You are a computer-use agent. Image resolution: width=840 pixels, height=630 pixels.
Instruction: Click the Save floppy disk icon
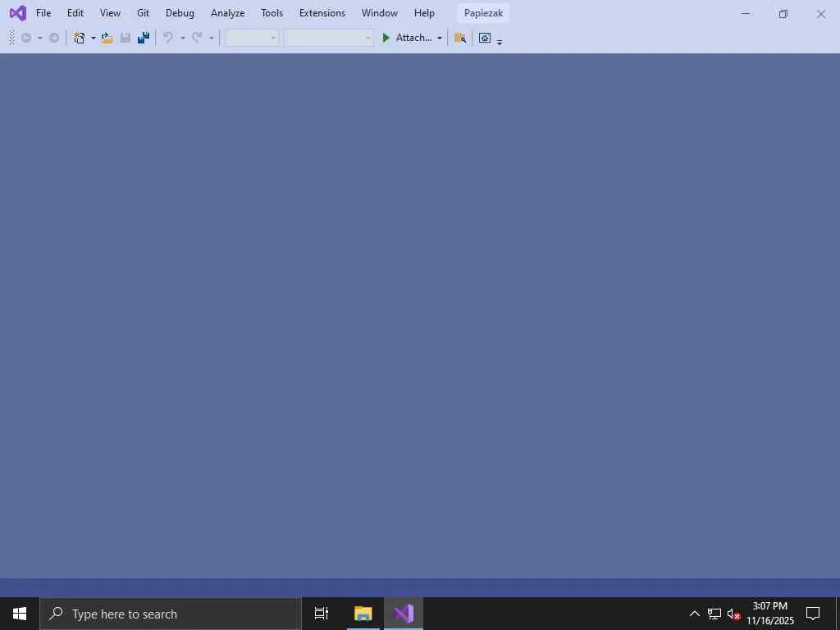(x=126, y=38)
